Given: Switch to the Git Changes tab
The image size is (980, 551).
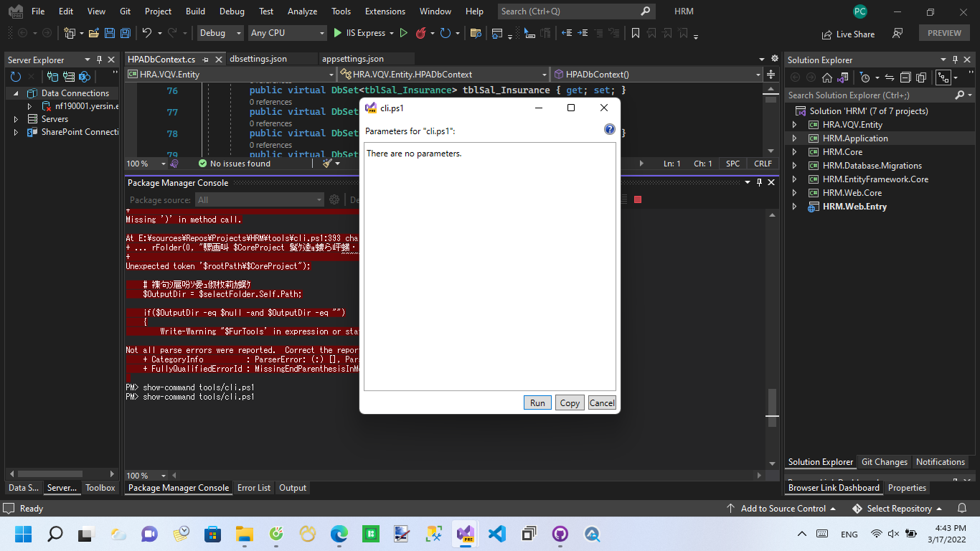Looking at the screenshot, I should 885,462.
